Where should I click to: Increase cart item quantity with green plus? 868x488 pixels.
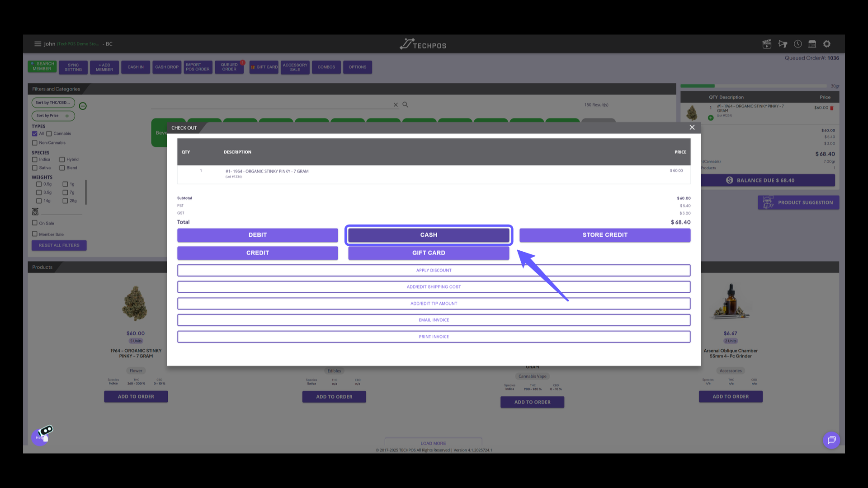[x=711, y=118]
